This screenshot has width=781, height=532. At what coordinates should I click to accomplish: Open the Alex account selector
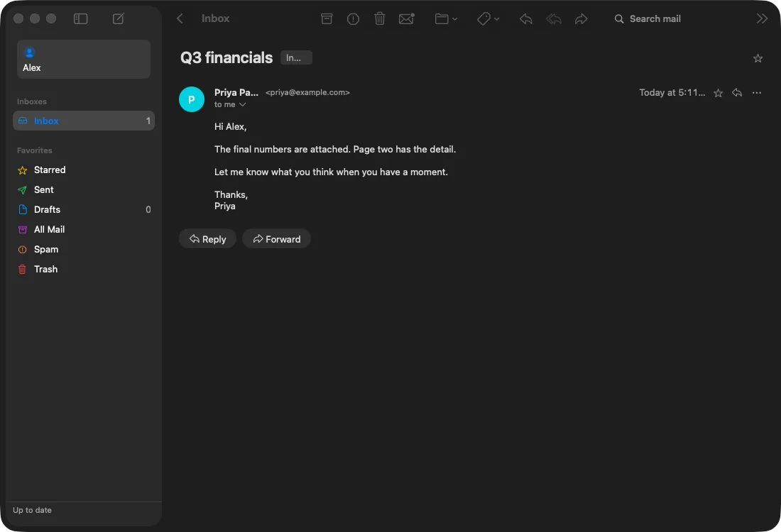click(84, 59)
